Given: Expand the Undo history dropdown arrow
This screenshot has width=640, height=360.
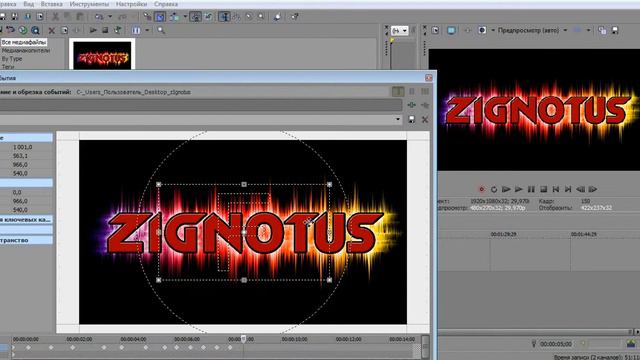Looking at the screenshot, I should [x=110, y=17].
